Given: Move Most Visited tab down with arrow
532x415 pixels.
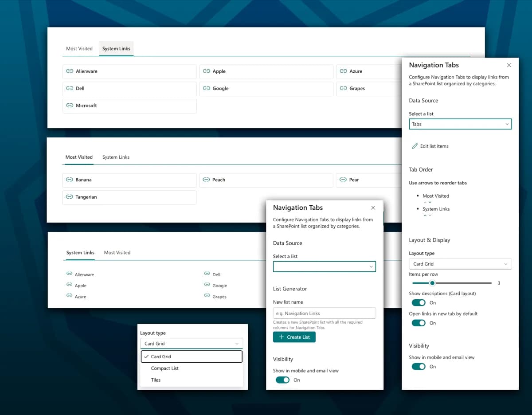Looking at the screenshot, I should click(430, 202).
